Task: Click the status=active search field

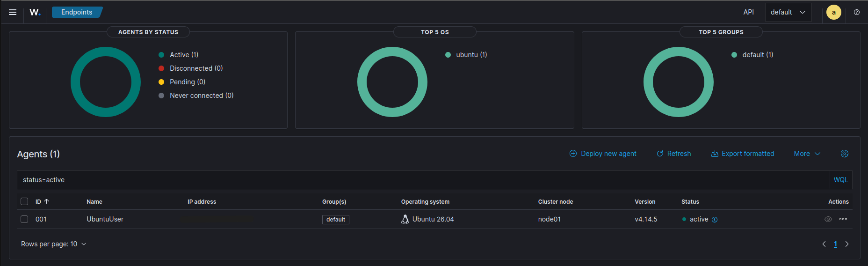Action: pyautogui.click(x=423, y=180)
